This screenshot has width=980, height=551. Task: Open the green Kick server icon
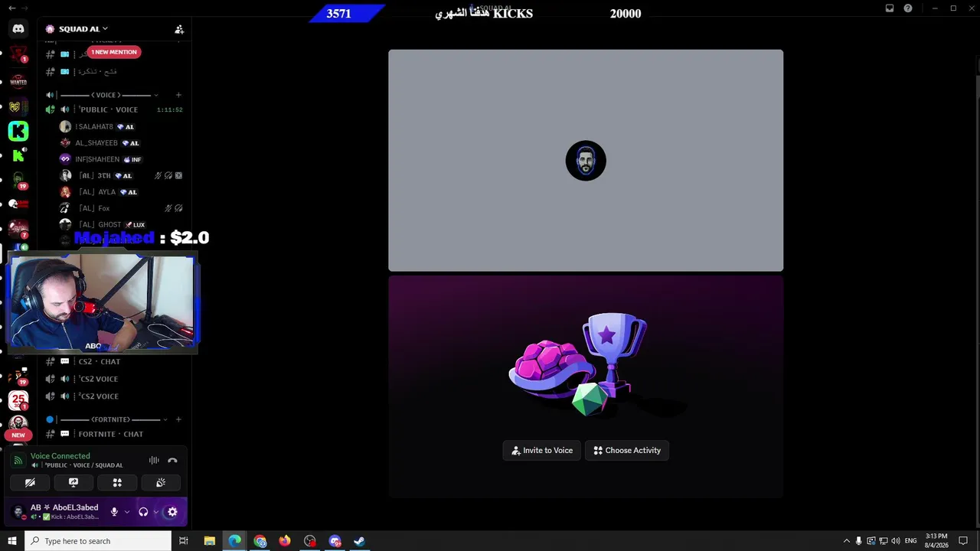[x=18, y=131]
